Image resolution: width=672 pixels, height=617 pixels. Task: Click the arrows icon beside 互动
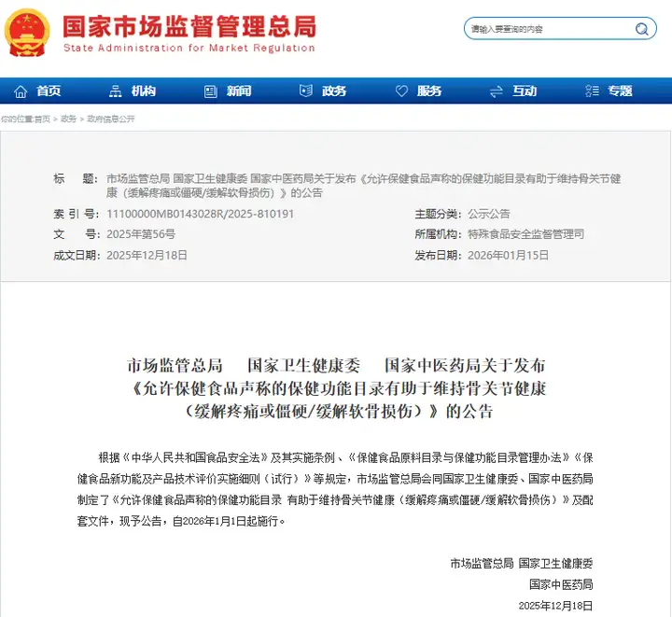(497, 91)
